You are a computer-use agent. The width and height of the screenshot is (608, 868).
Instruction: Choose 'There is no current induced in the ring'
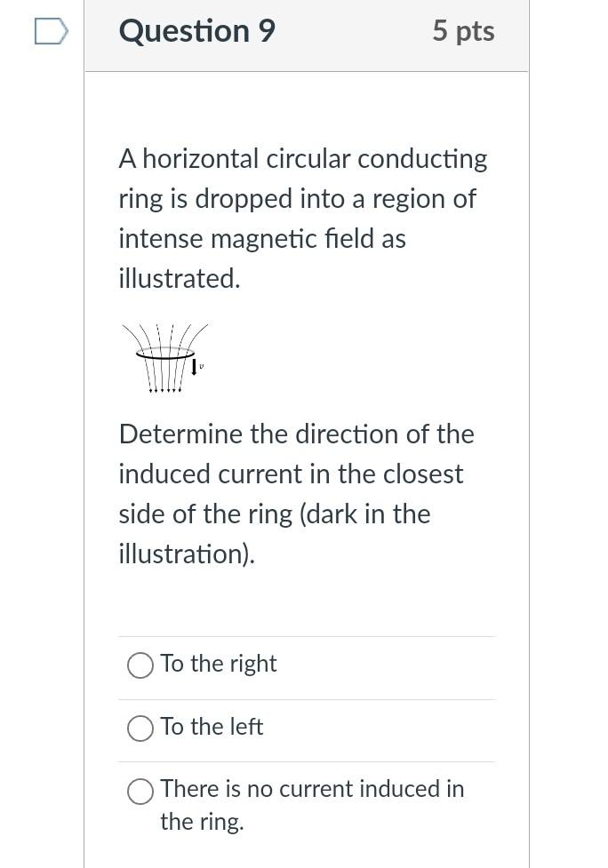140,791
